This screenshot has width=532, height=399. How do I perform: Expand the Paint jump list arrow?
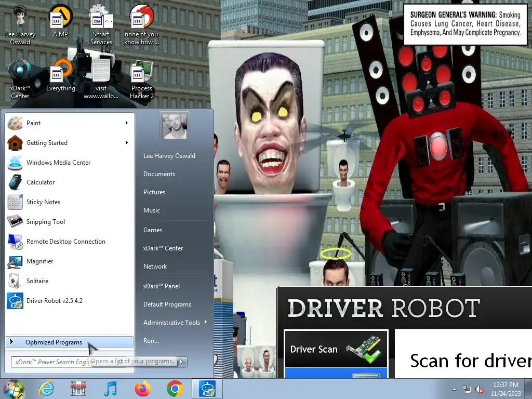pos(127,123)
